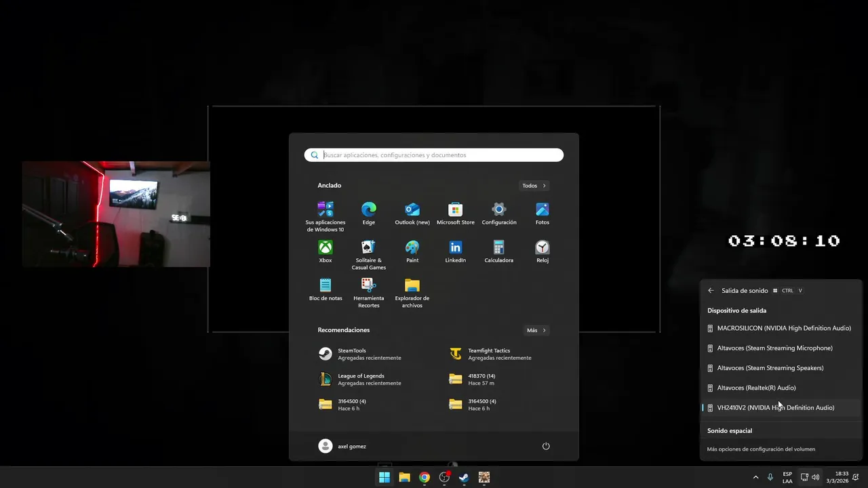The width and height of the screenshot is (868, 488).
Task: Open Steam from the taskbar
Action: 464,477
